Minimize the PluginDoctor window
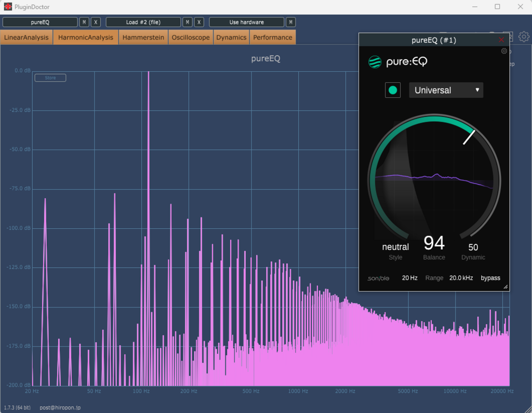 (x=475, y=7)
